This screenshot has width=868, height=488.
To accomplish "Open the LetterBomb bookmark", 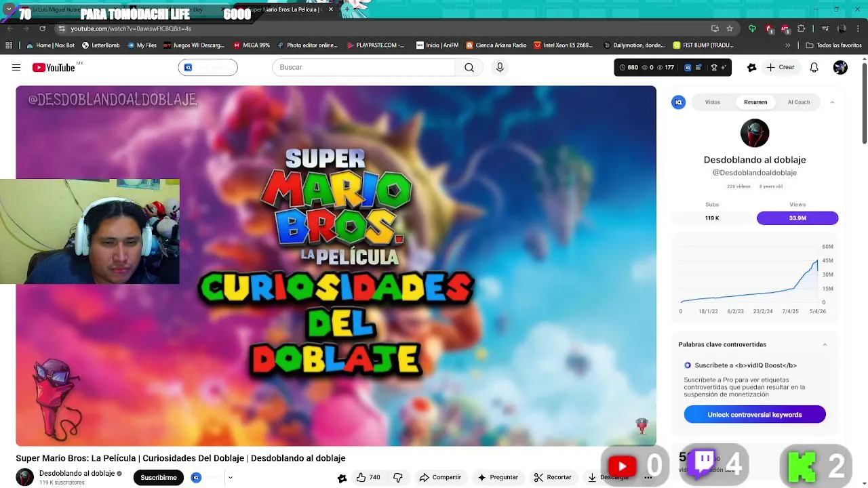I will [100, 45].
